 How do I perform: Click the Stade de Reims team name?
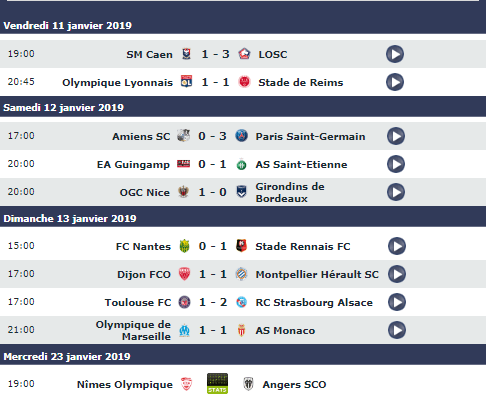[x=301, y=82]
